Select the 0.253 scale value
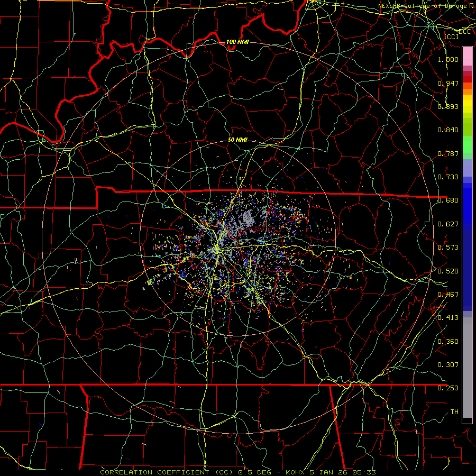The image size is (476, 476). click(x=448, y=388)
